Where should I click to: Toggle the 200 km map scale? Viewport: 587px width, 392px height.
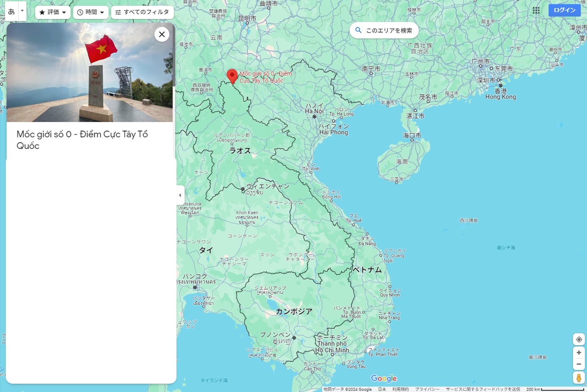coord(555,389)
